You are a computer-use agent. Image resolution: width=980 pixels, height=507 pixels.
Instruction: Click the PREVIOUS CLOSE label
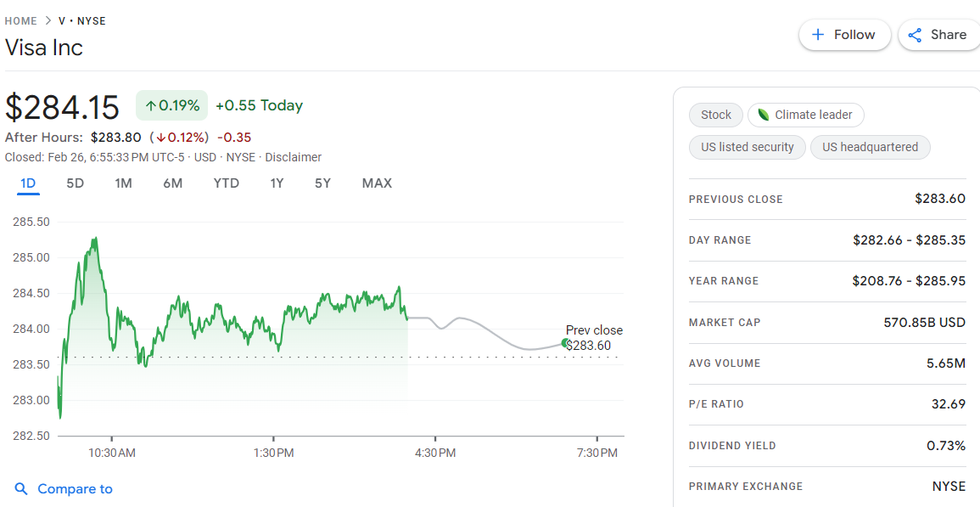(x=736, y=200)
